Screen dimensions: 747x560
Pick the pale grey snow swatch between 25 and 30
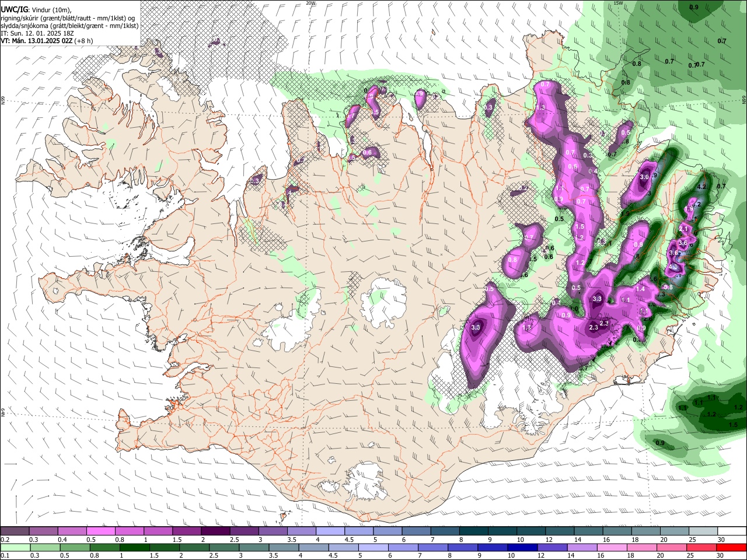tap(703, 531)
